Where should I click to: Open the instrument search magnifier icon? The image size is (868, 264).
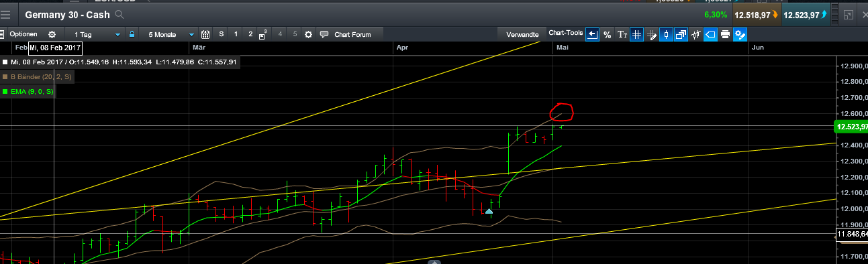pos(119,14)
